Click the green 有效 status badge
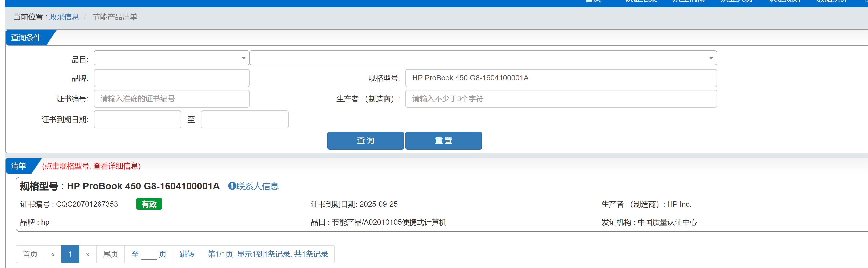Image resolution: width=868 pixels, height=268 pixels. (149, 204)
